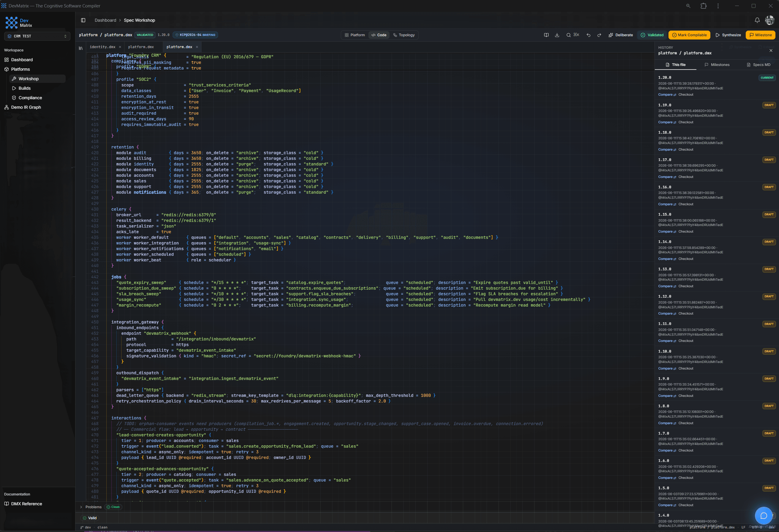The height and width of the screenshot is (532, 779).
Task: Compare version 1.20.0
Action: (667, 94)
